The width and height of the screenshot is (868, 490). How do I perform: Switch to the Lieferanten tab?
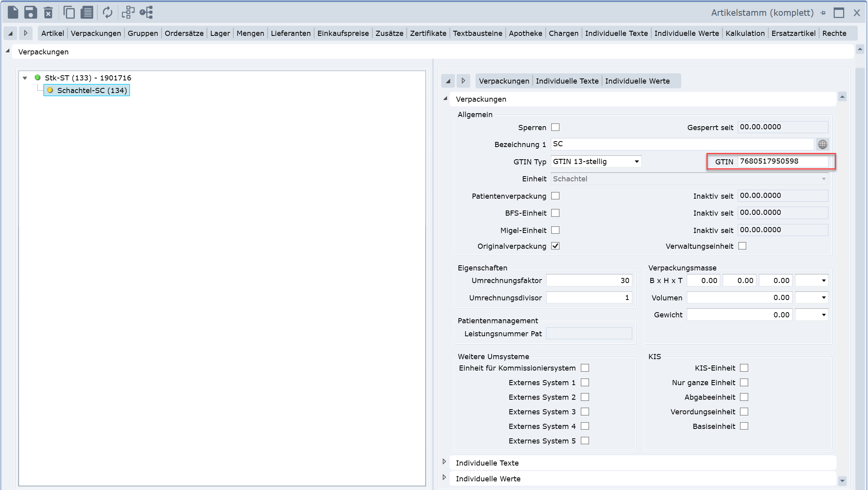(290, 34)
